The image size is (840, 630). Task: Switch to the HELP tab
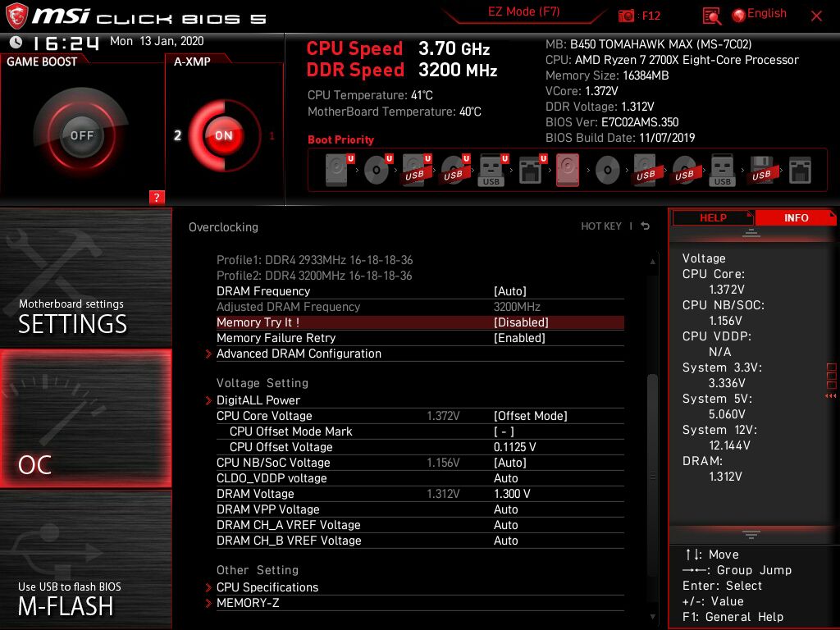coord(713,217)
